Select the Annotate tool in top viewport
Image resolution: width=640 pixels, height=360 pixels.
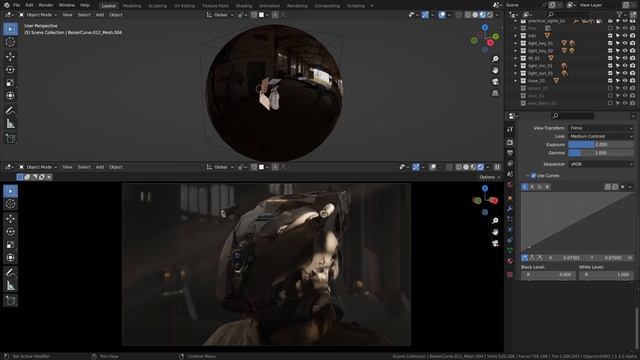tap(10, 111)
